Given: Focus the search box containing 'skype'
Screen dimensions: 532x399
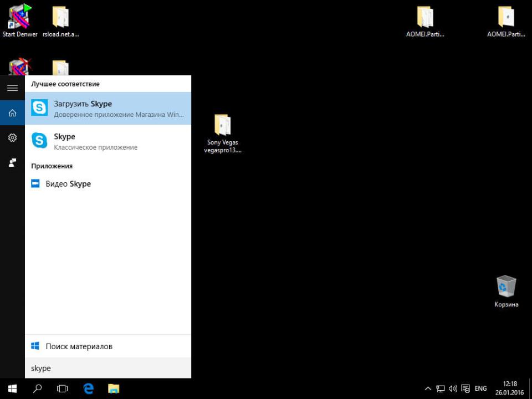Looking at the screenshot, I should (x=108, y=368).
